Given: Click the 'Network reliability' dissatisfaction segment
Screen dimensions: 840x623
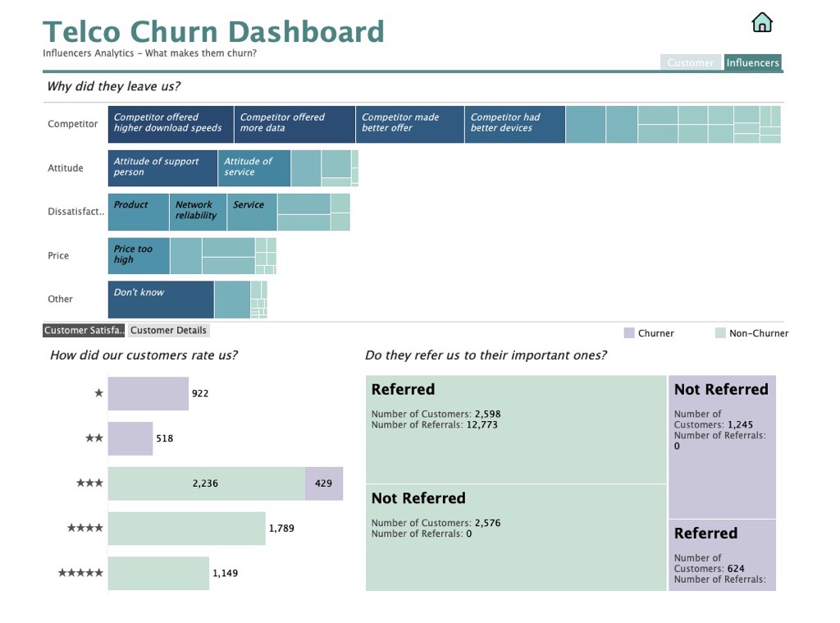Looking at the screenshot, I should point(197,212).
